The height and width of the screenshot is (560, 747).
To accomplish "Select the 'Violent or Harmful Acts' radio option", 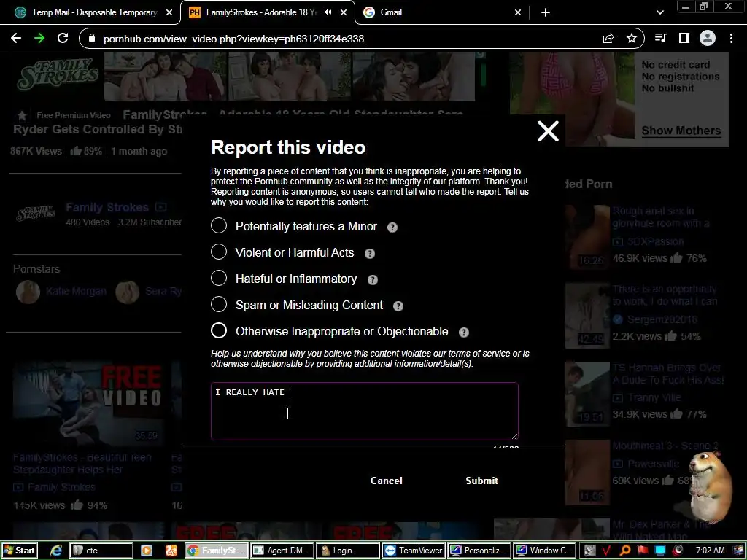I will pyautogui.click(x=219, y=252).
